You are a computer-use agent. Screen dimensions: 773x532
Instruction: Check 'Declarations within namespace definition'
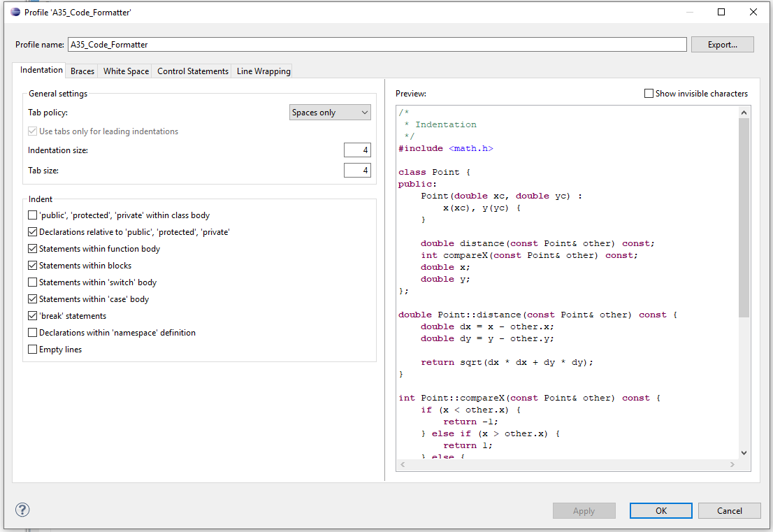tap(32, 332)
